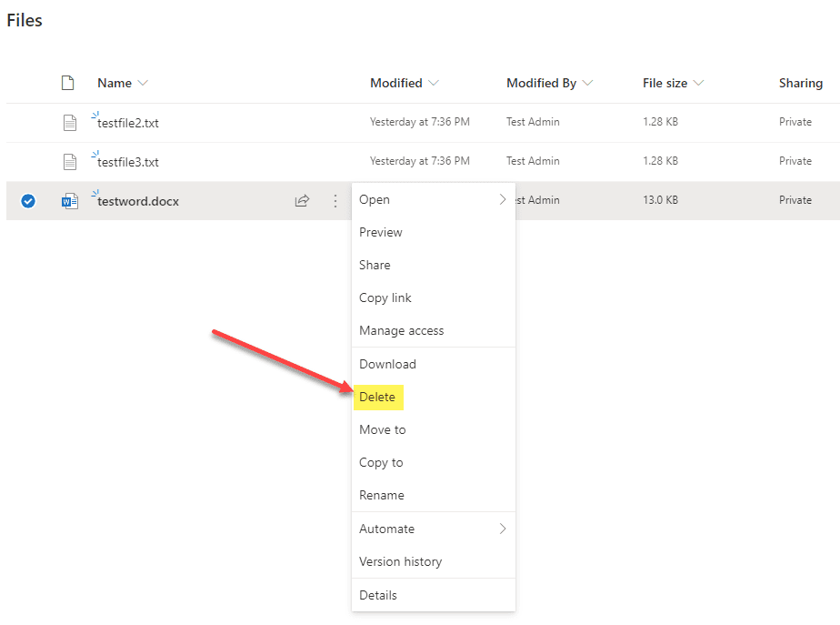Expand the Open submenu chevron
840x625 pixels.
502,198
